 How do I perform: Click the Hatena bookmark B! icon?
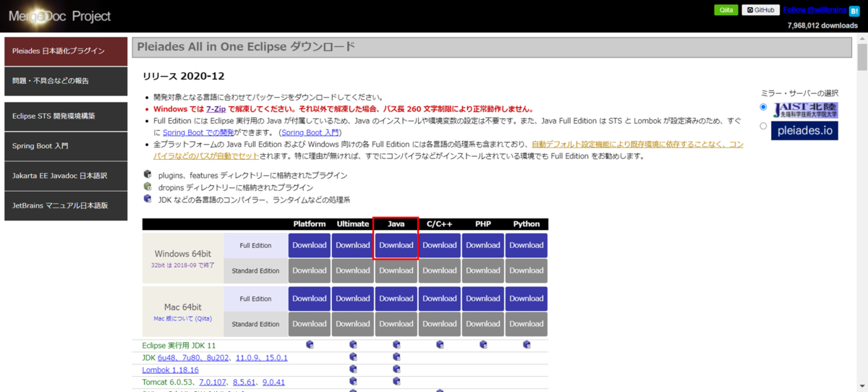(x=854, y=11)
